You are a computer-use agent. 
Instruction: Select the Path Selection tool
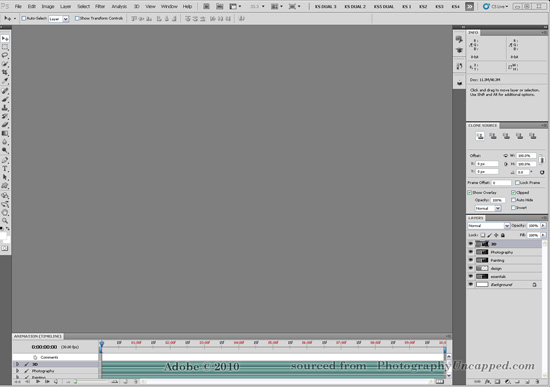[5, 177]
